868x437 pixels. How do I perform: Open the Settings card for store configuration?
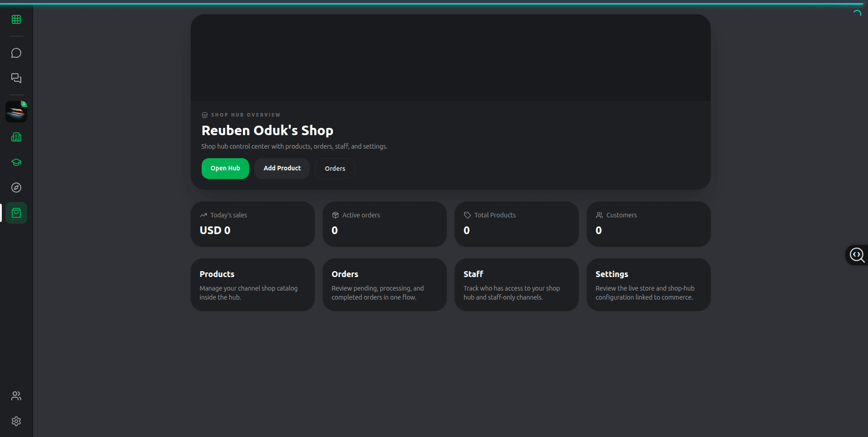click(649, 285)
